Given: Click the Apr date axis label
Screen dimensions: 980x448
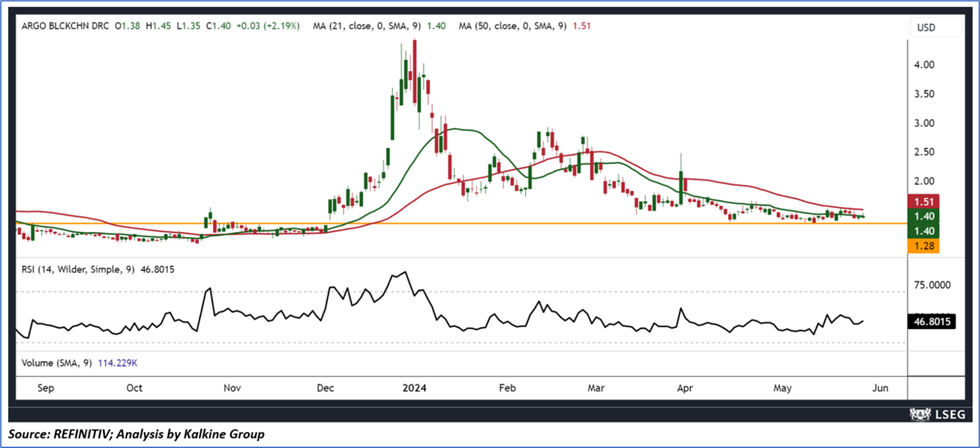Looking at the screenshot, I should (x=684, y=388).
